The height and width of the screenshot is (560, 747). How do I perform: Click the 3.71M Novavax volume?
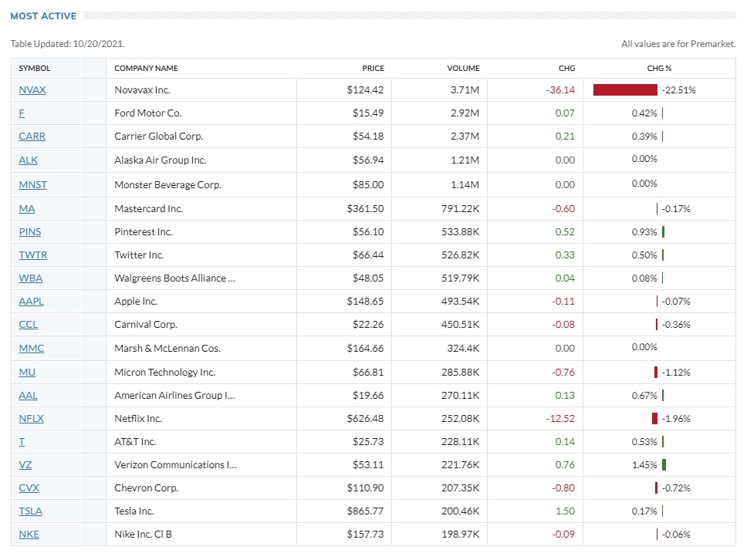pyautogui.click(x=465, y=90)
